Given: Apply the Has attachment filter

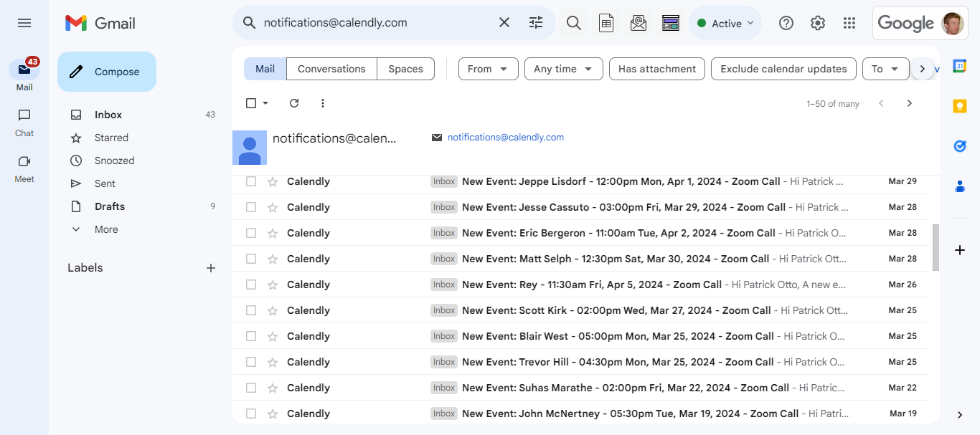Looking at the screenshot, I should point(657,69).
